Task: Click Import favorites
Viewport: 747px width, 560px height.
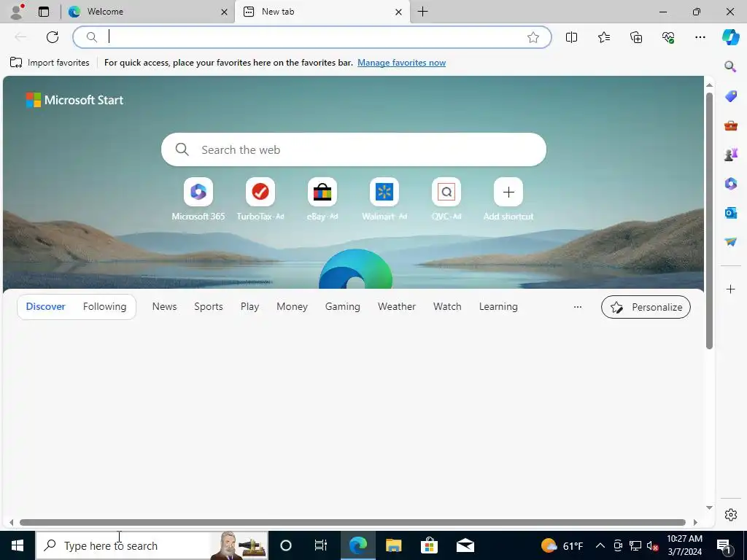Action: coord(50,63)
